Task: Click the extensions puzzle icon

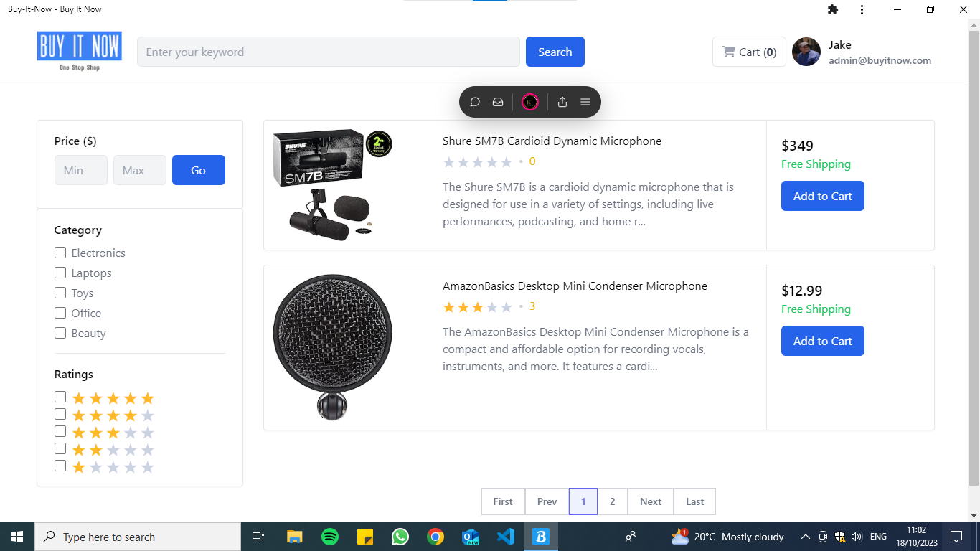Action: click(832, 9)
